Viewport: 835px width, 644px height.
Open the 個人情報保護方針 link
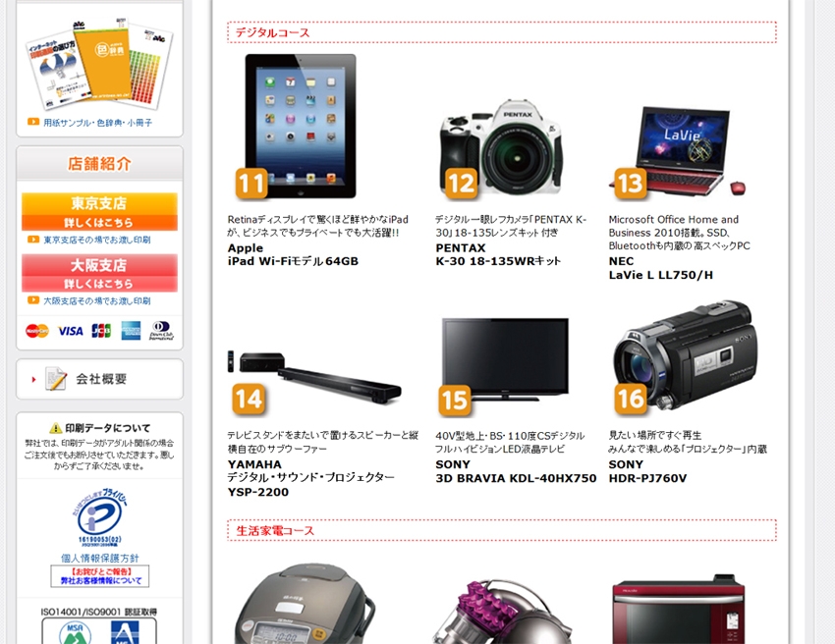tap(99, 558)
